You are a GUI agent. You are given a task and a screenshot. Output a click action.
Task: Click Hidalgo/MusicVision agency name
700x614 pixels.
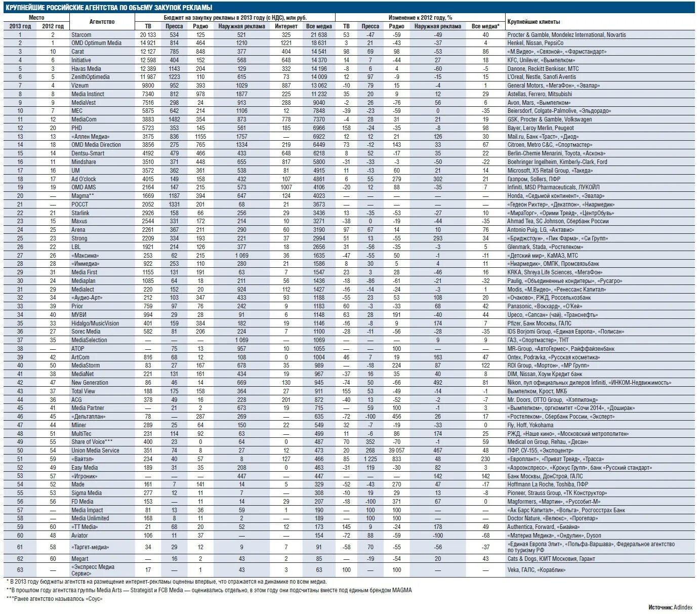(95, 323)
